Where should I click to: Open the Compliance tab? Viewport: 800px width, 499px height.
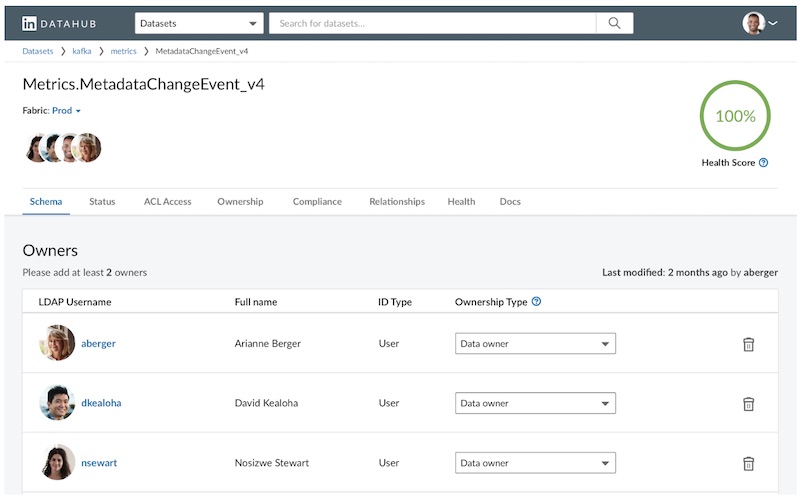317,201
